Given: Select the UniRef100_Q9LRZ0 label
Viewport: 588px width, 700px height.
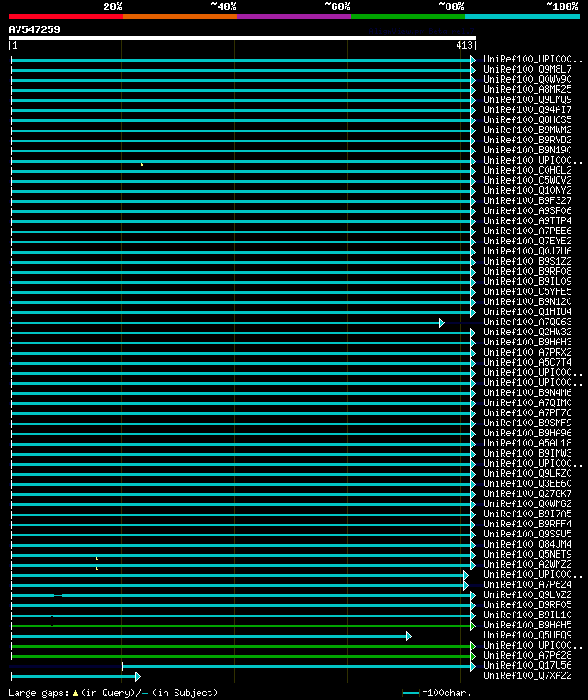Looking at the screenshot, I should tap(527, 474).
